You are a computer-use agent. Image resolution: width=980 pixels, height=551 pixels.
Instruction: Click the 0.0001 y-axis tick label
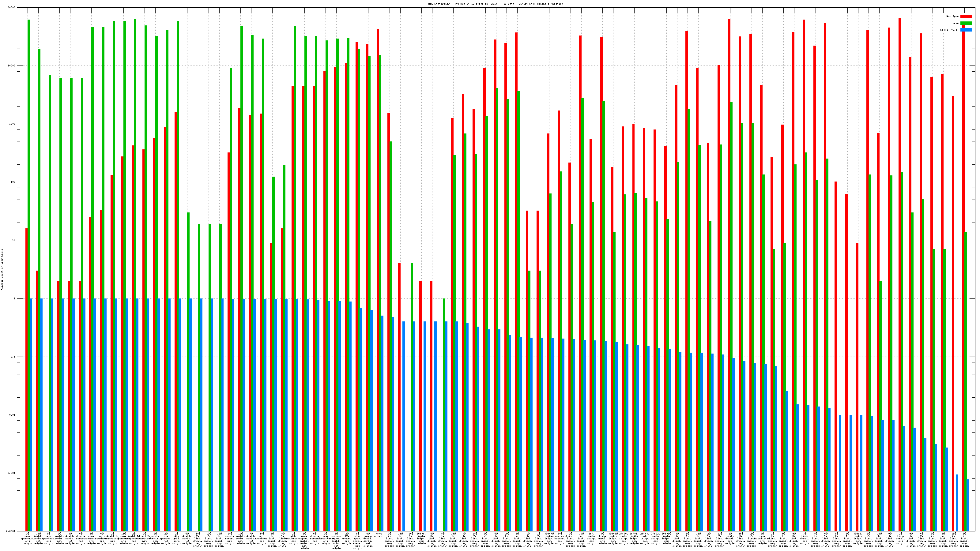pos(11,531)
